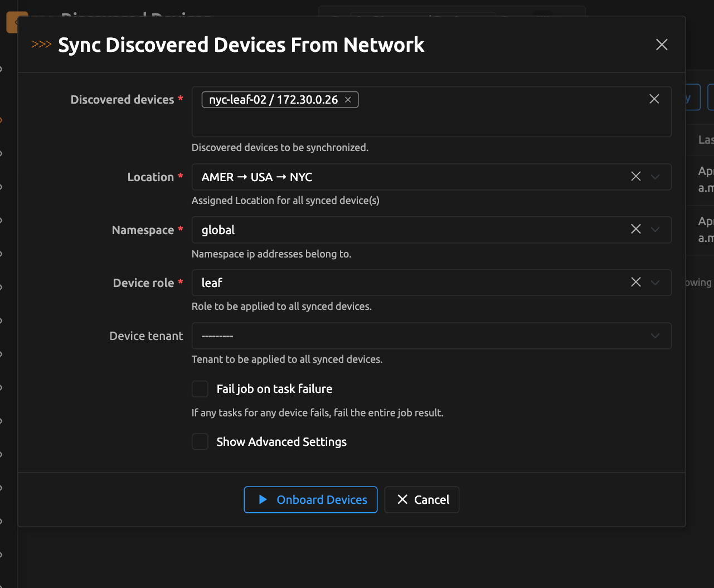This screenshot has height=588, width=714.
Task: Click the Fail job on task failure label
Action: 274,389
